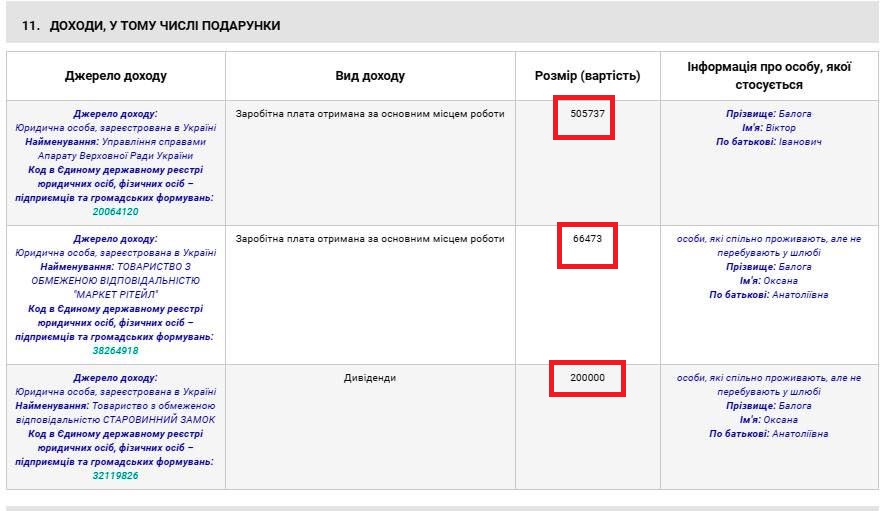Screen dimensions: 892x511
Task: Click the income amount 66473
Action: pyautogui.click(x=587, y=239)
